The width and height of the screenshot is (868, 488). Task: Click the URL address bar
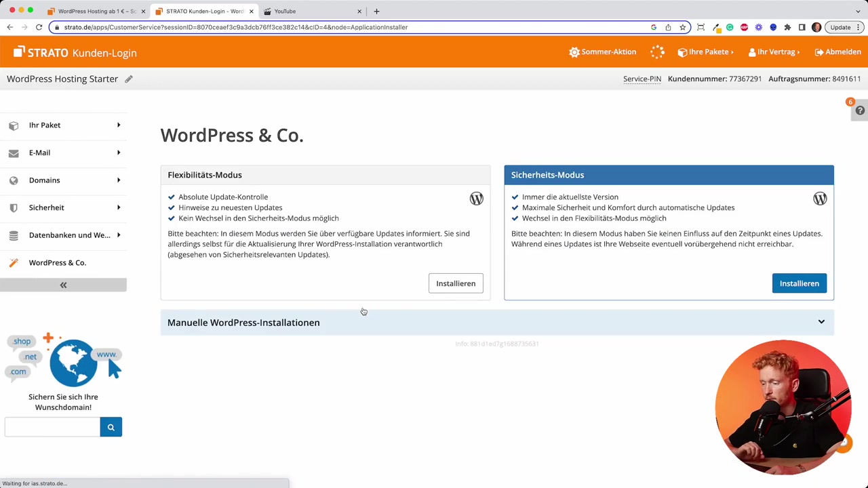353,27
